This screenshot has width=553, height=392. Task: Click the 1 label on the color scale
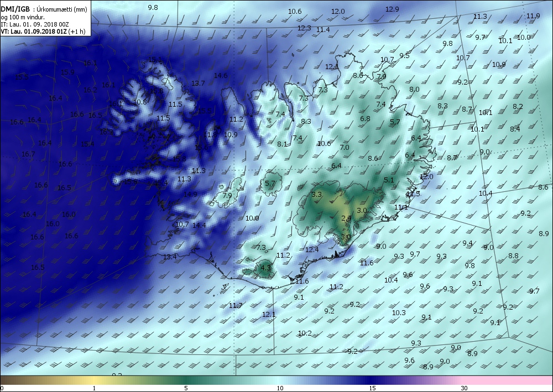coord(94,388)
